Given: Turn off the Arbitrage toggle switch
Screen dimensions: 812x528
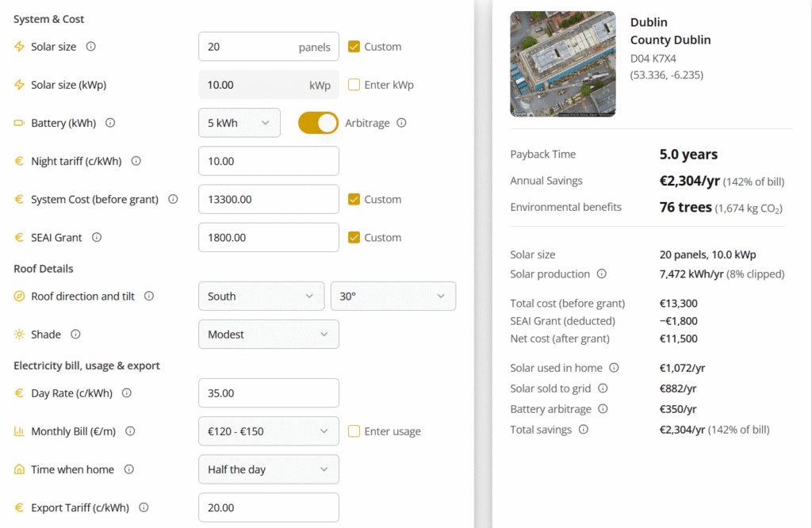Looking at the screenshot, I should click(x=318, y=123).
